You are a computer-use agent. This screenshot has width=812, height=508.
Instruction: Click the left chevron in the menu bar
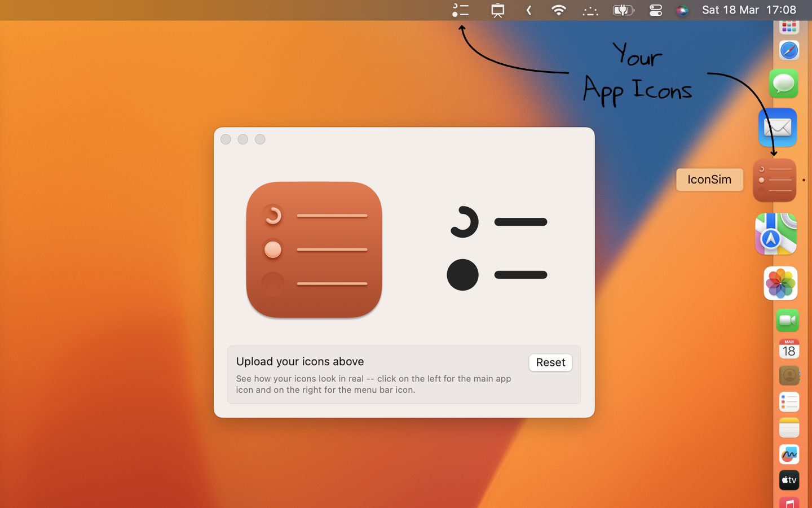[529, 10]
